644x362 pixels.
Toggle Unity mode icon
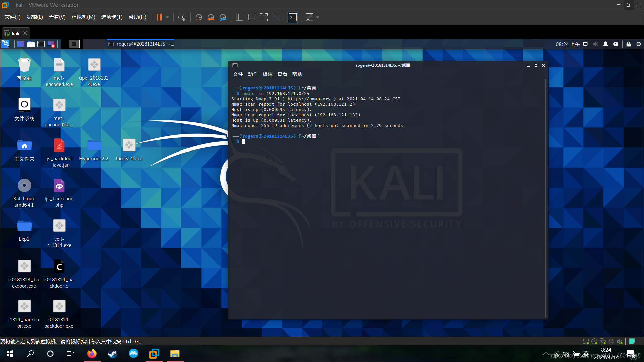[276, 17]
